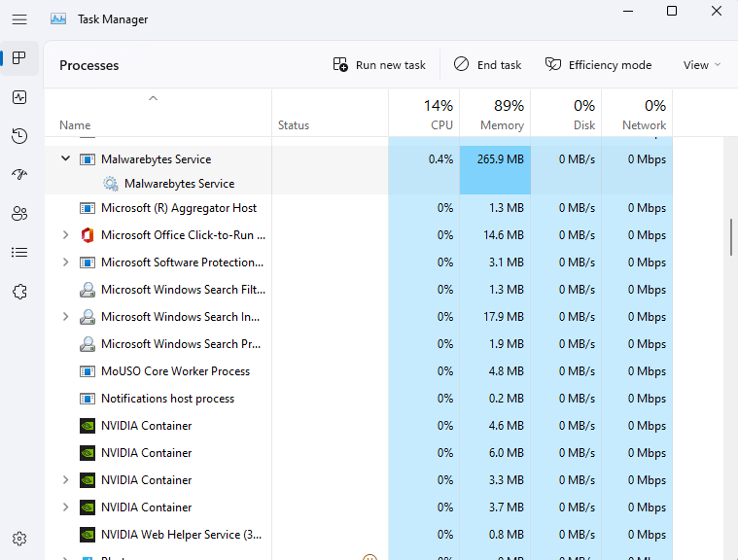
Task: Expand Microsoft Software Protection process
Action: pos(65,262)
